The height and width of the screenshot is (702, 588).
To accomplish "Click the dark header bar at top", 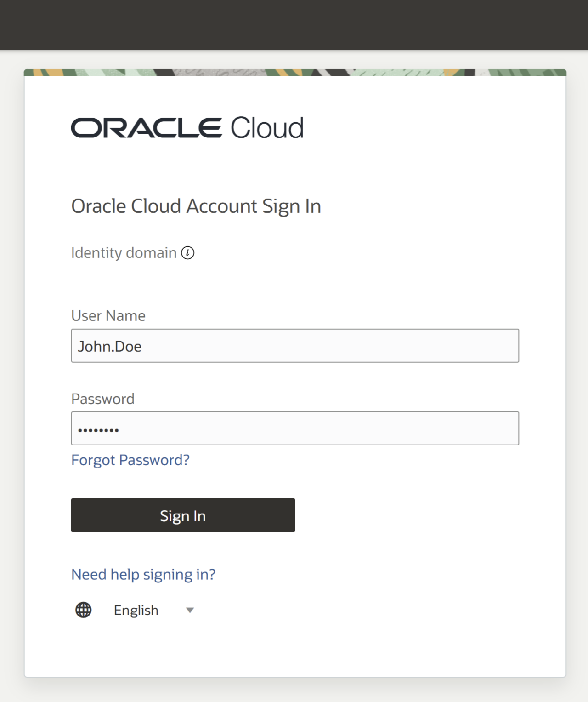I will [294, 25].
